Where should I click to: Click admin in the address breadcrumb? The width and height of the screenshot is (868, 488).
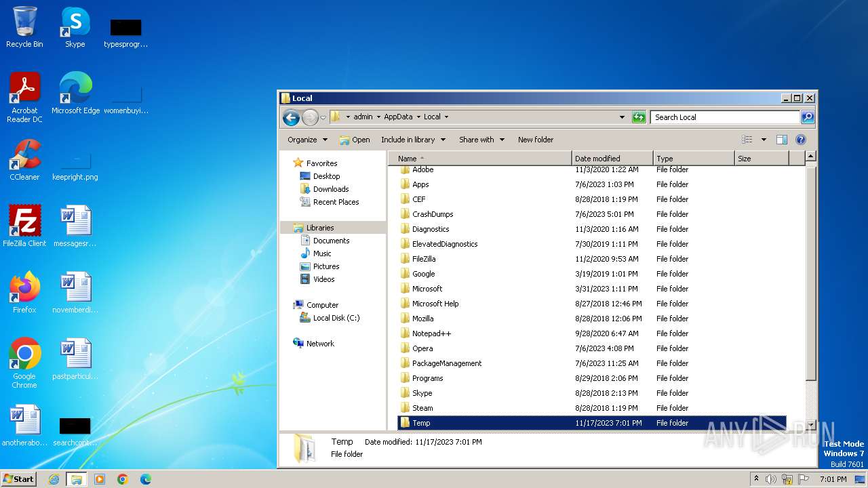tap(363, 117)
